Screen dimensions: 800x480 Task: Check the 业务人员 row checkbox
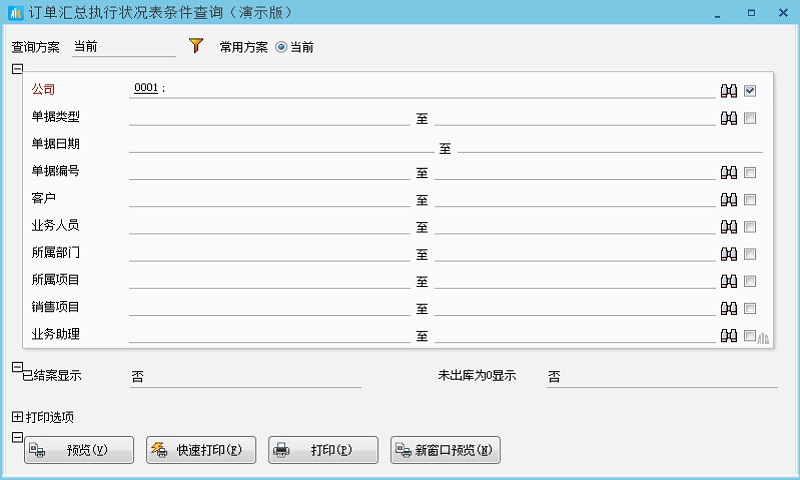tap(749, 227)
